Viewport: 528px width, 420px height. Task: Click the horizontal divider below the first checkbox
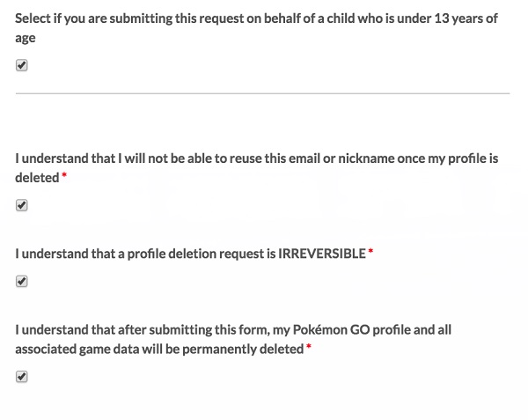click(x=262, y=92)
